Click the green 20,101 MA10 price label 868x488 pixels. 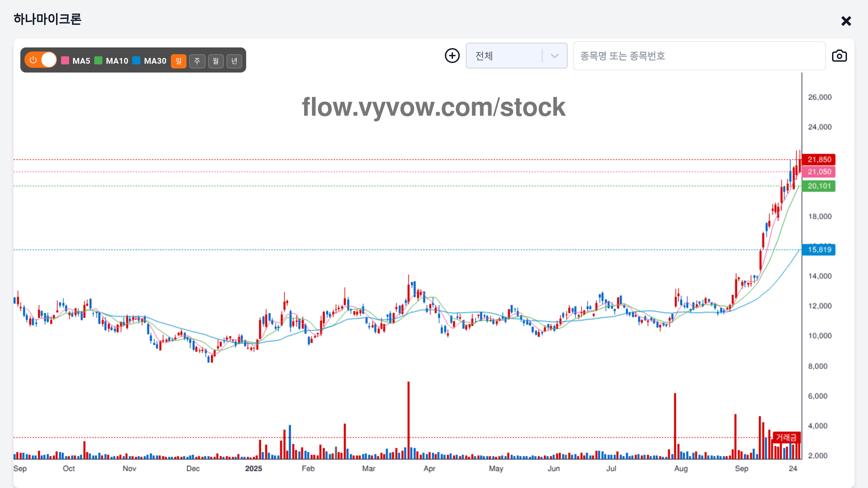tap(819, 186)
